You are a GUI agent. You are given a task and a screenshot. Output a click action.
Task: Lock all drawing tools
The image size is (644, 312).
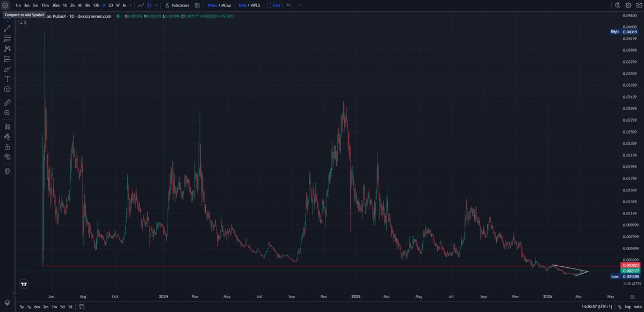click(7, 146)
